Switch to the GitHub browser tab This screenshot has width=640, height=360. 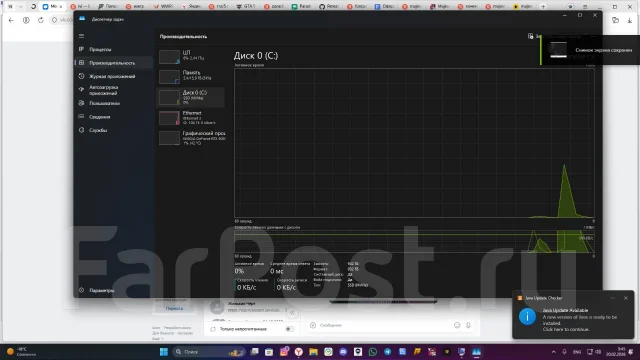pos(328,7)
